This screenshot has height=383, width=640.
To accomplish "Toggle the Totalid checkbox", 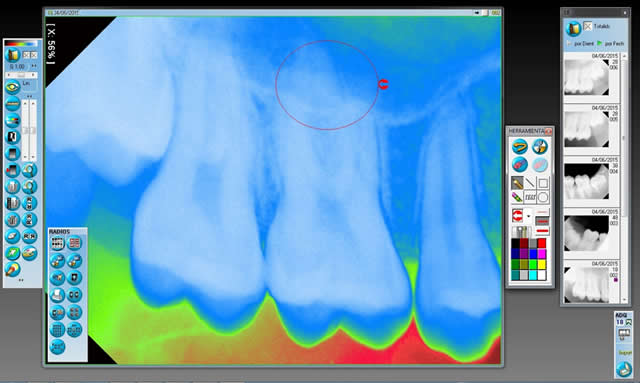I will point(587,27).
